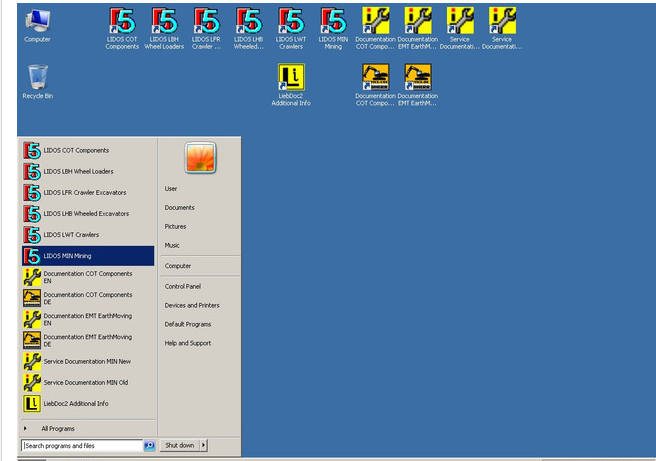Open Control Panel
656x461 pixels.
183,287
